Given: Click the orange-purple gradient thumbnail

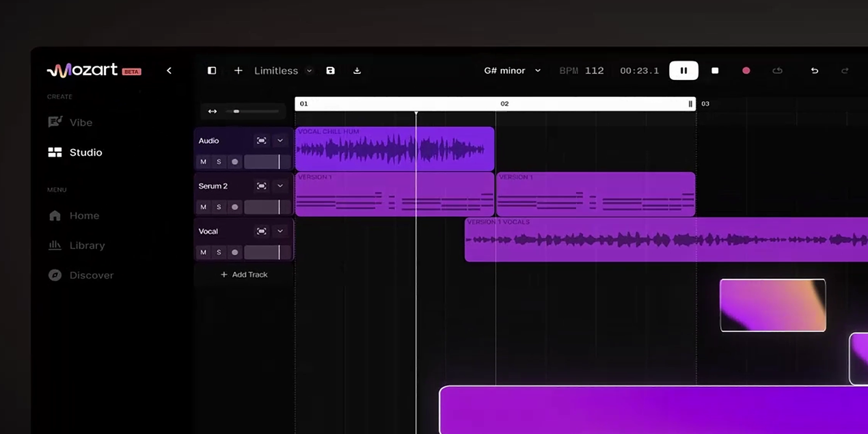Looking at the screenshot, I should [x=773, y=305].
